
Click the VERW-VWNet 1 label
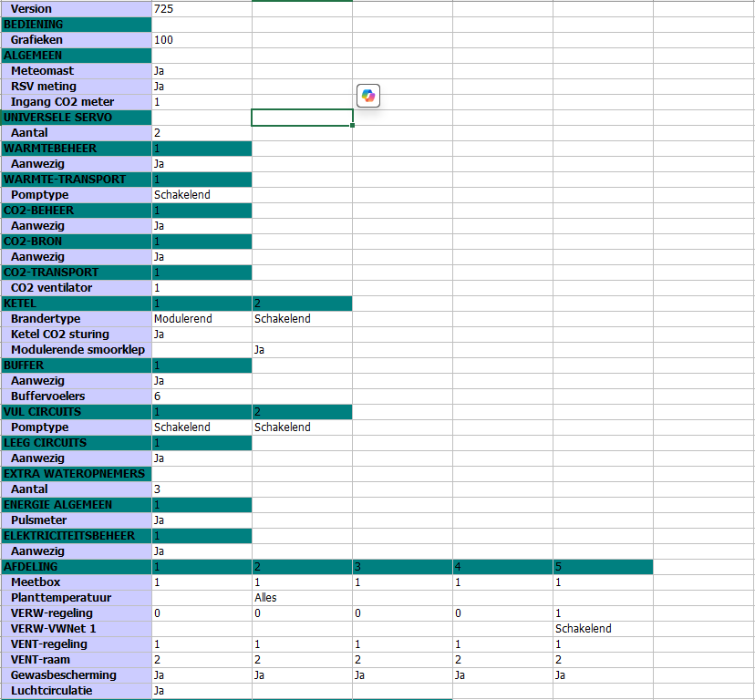(77, 628)
